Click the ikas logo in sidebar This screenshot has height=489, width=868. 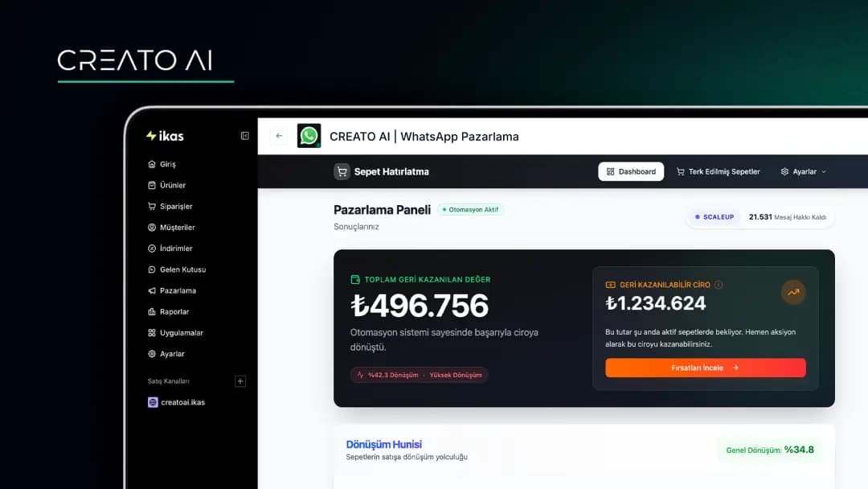(x=166, y=136)
